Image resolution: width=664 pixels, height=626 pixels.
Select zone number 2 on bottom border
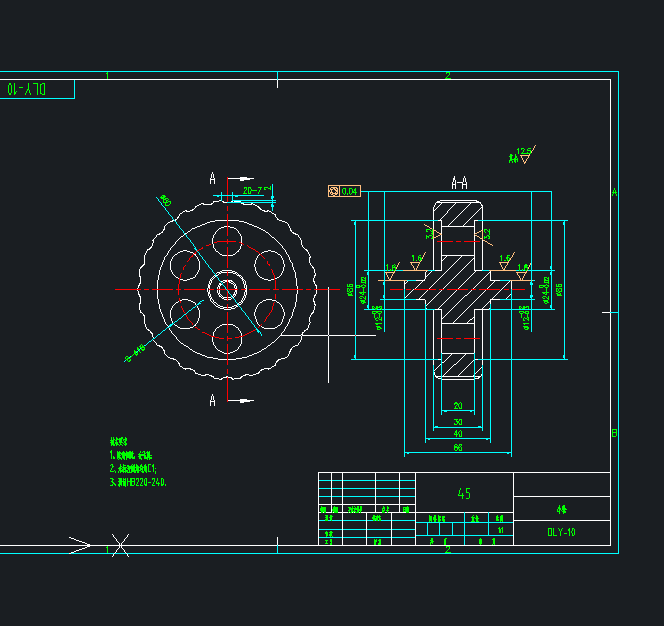448,549
